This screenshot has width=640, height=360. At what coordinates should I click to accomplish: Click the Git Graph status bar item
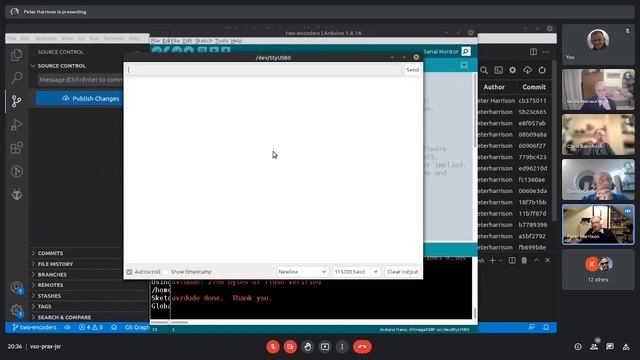point(136,327)
